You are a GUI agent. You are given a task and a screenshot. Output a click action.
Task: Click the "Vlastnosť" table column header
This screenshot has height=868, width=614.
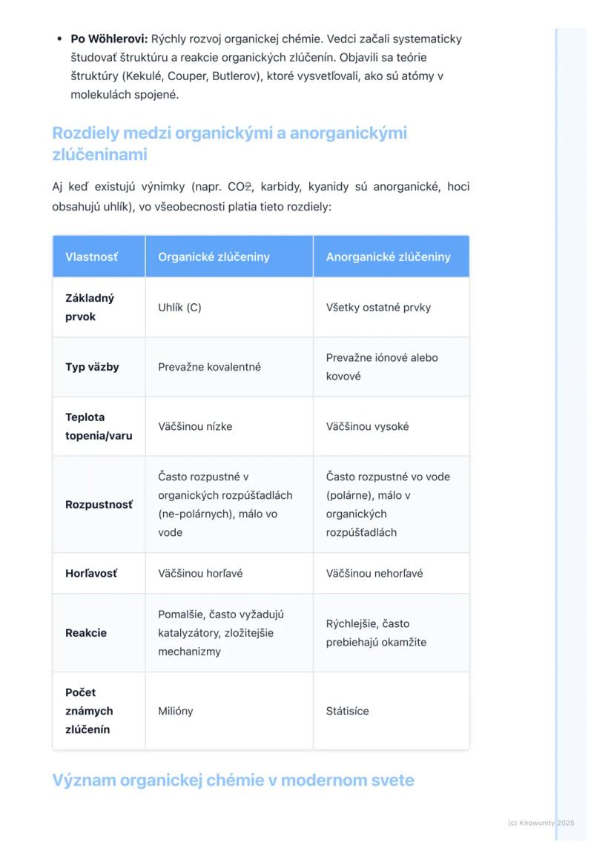point(91,256)
